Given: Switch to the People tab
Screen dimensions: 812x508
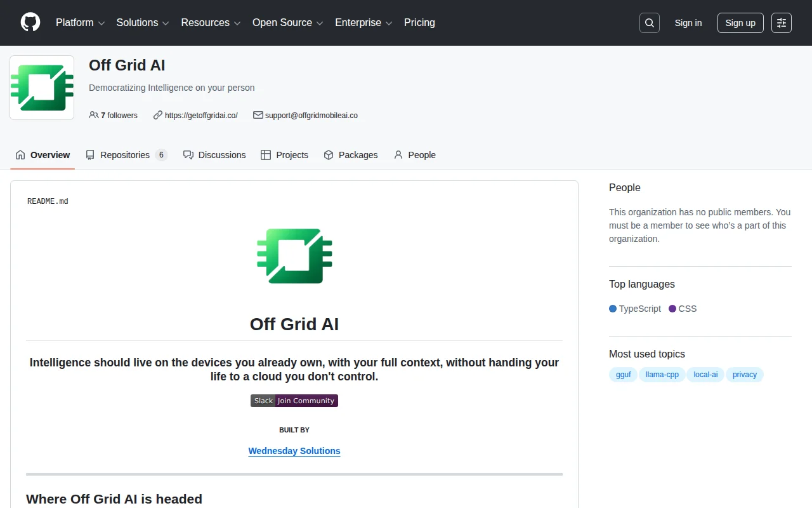Looking at the screenshot, I should tap(415, 155).
